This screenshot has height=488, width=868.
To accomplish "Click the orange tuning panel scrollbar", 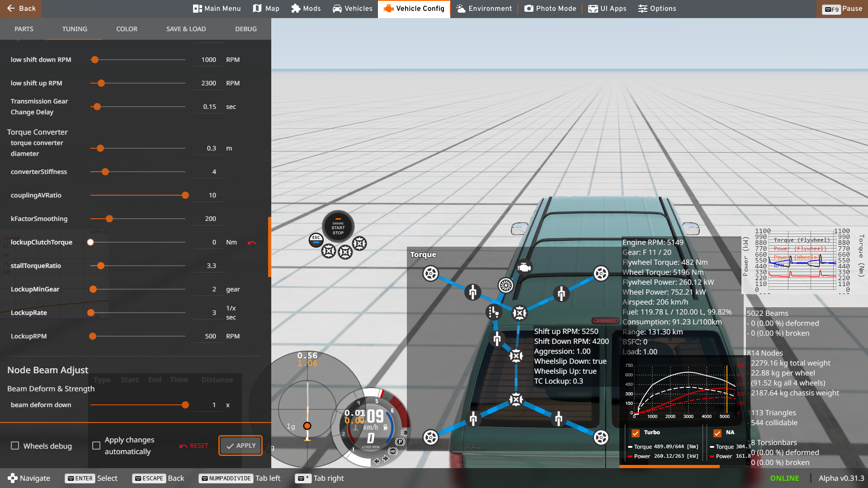I will coord(269,247).
